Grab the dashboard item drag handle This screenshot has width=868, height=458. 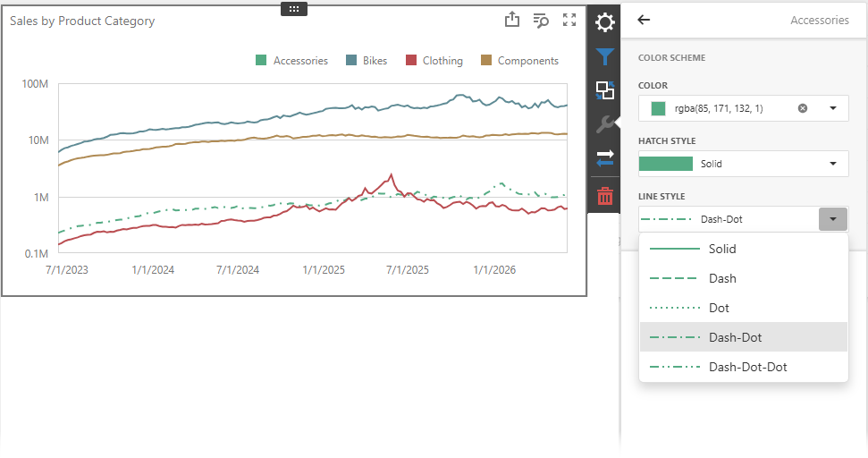tap(294, 9)
